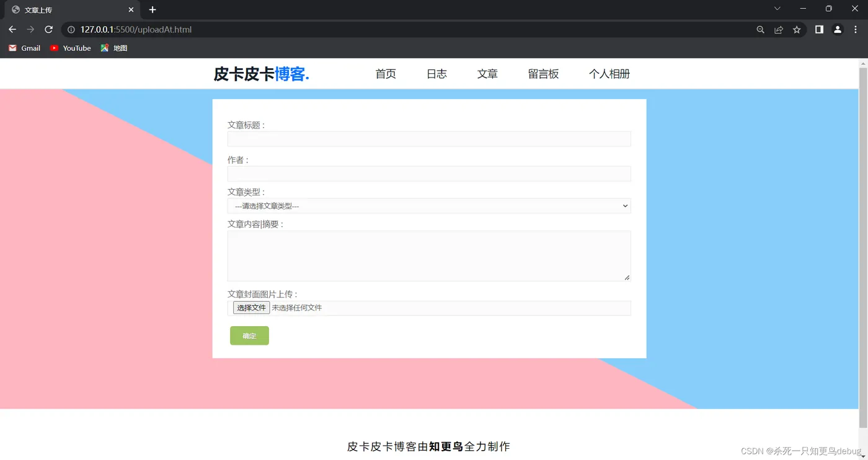This screenshot has width=868, height=460.
Task: Open the tab search chevron in title bar
Action: 777,9
